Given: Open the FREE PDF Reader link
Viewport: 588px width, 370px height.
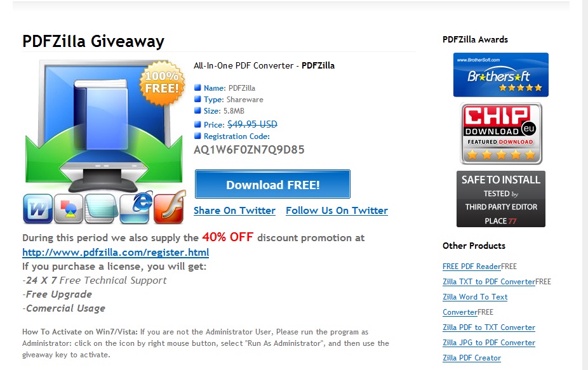Looking at the screenshot, I should click(471, 267).
